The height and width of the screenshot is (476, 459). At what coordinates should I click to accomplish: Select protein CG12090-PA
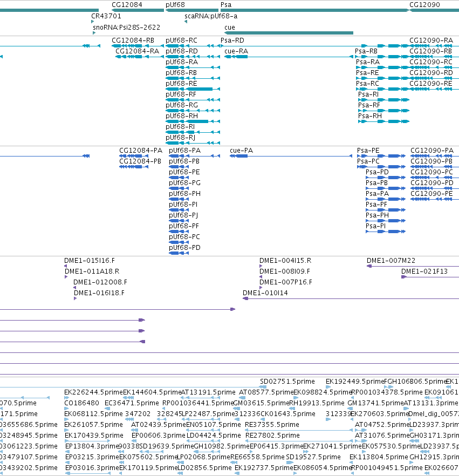tap(432, 151)
